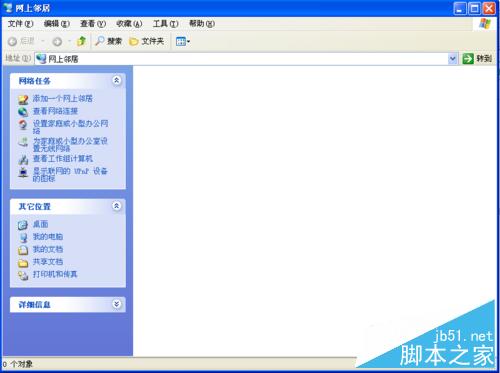Screen dimensions: 500x373
Task: Click the 网上邻居 icon in address bar
Action: tap(41, 59)
